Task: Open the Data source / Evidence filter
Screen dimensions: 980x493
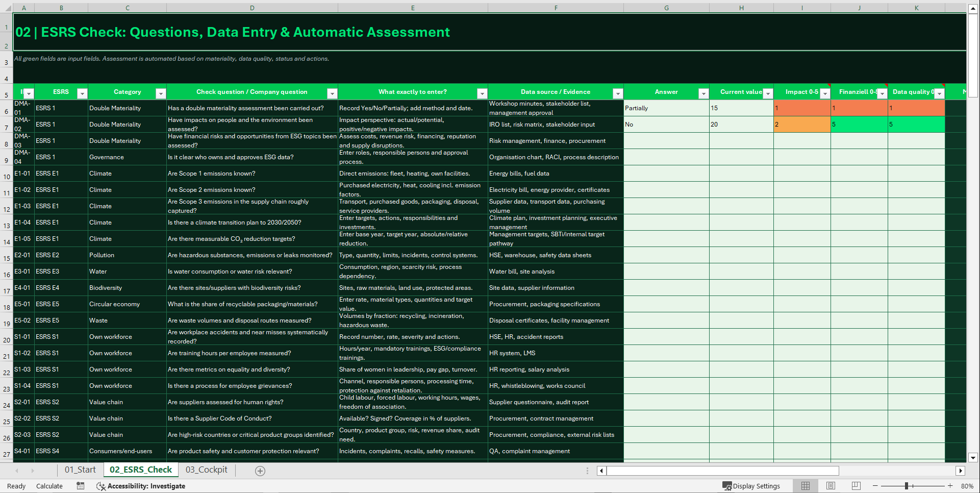Action: pyautogui.click(x=618, y=93)
